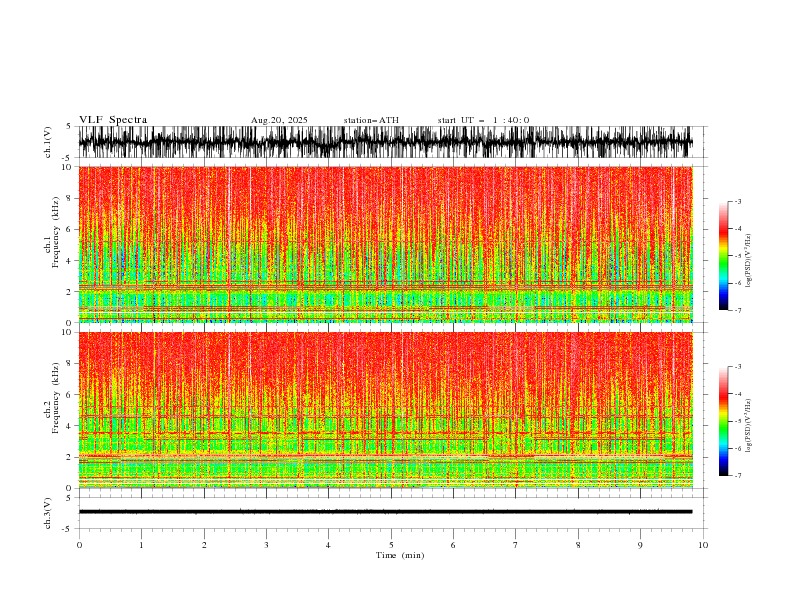Click the ch.1(V) waveform trace panel
Screen dimensions: 792x612
(385, 142)
